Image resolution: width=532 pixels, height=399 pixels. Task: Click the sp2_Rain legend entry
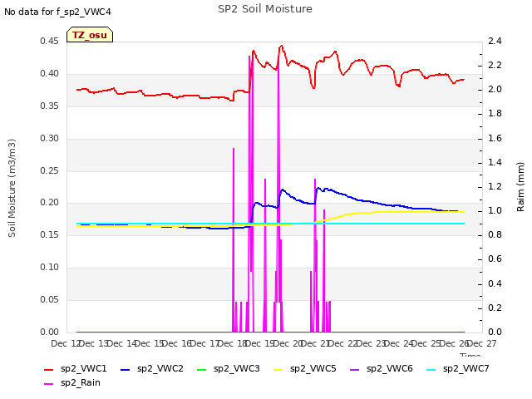[72, 383]
